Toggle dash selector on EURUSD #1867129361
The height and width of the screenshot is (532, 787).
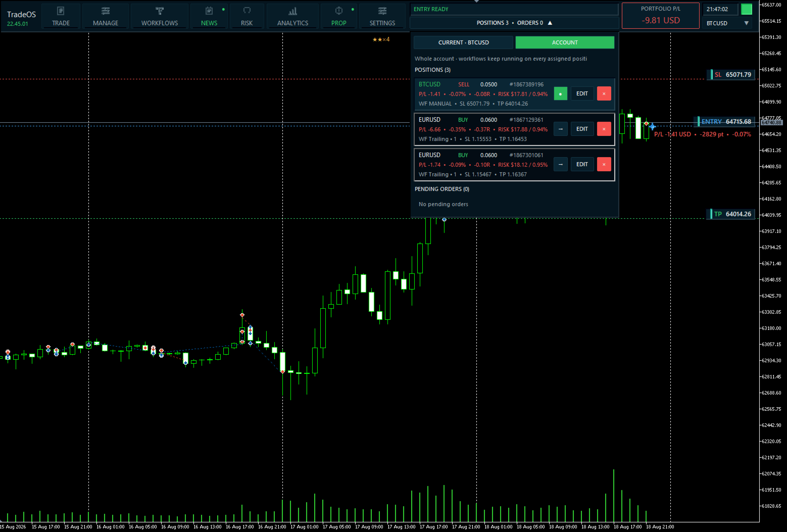pos(561,129)
